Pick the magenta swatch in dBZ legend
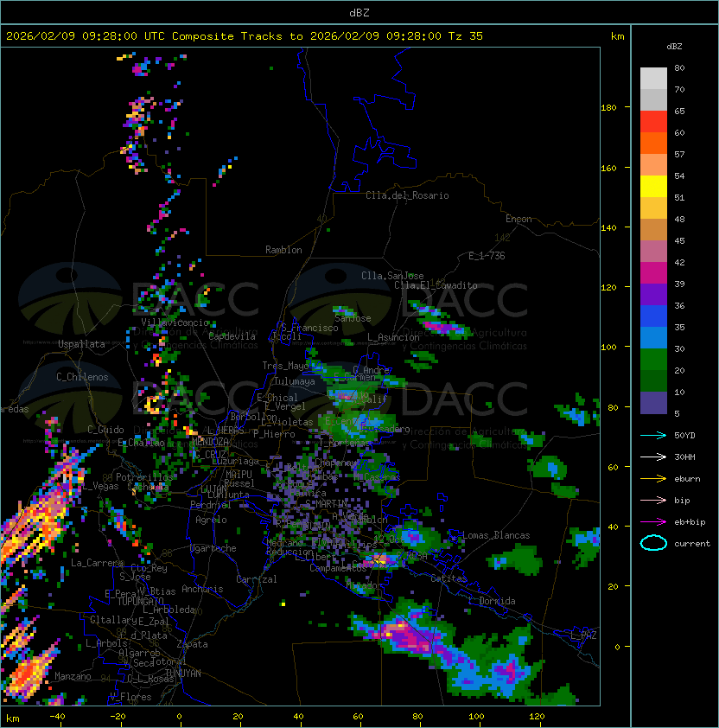This screenshot has height=728, width=719. pos(653,273)
